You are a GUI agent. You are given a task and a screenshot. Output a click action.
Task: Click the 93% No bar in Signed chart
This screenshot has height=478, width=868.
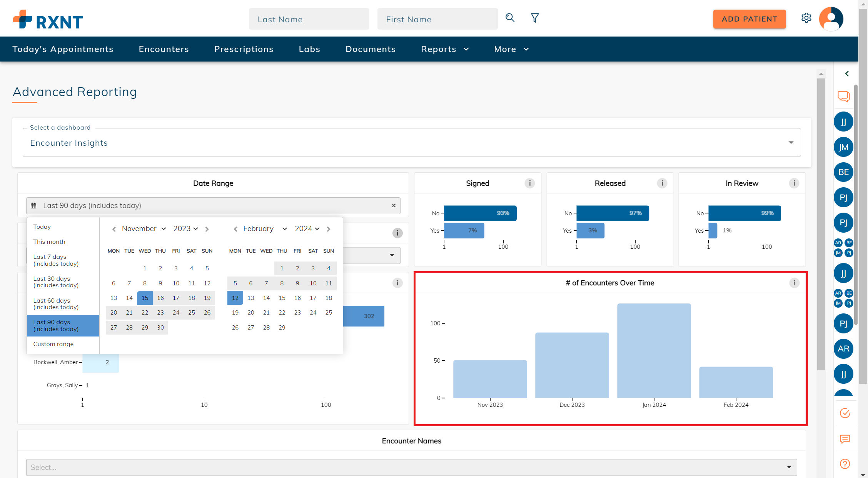tap(480, 213)
